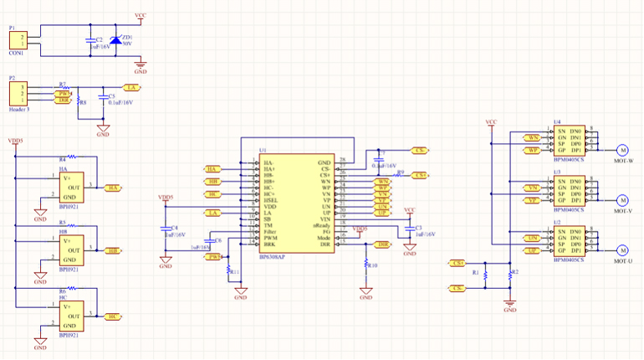Screen dimensions: 644x360
Task: Select the HB hall sensor BPH921 block
Action: pos(74,250)
